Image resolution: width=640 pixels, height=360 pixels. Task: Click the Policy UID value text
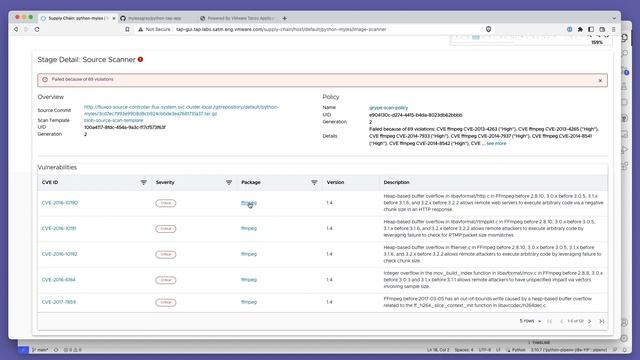point(416,115)
